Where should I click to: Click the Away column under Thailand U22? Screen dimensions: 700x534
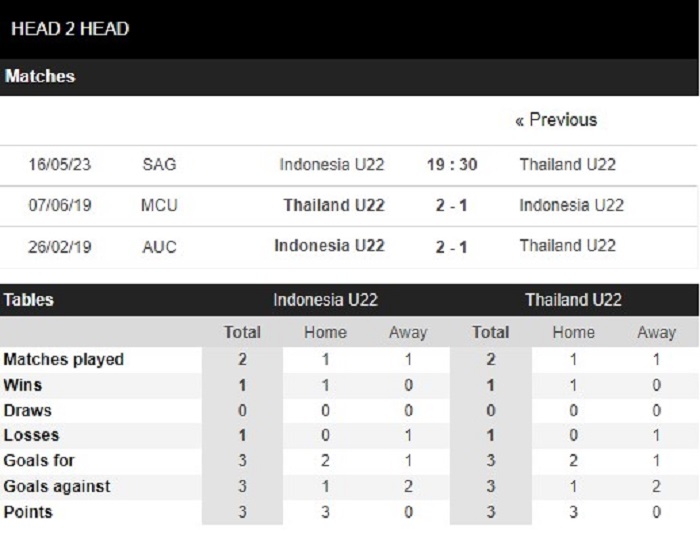point(656,332)
